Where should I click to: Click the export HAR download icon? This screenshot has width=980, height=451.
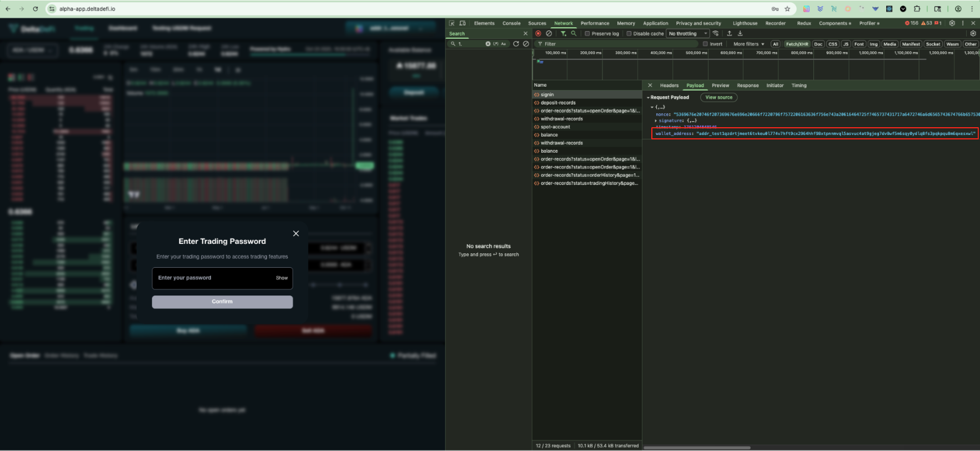click(x=740, y=34)
